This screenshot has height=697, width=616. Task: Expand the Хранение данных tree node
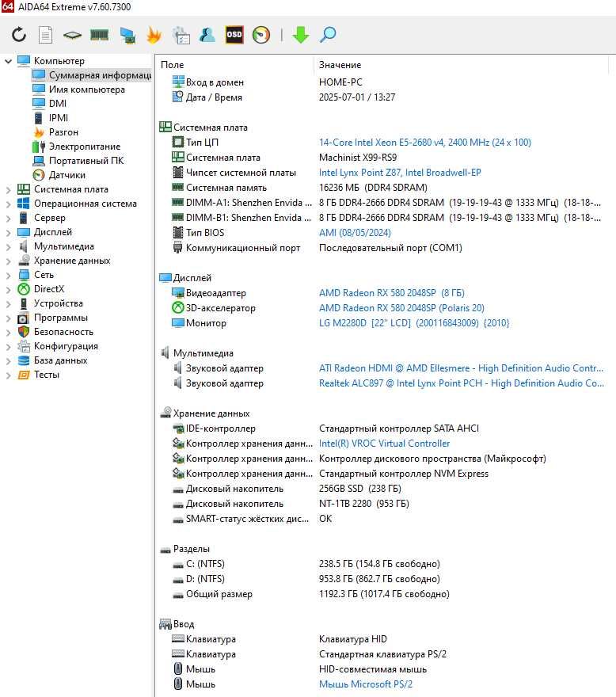tap(8, 261)
